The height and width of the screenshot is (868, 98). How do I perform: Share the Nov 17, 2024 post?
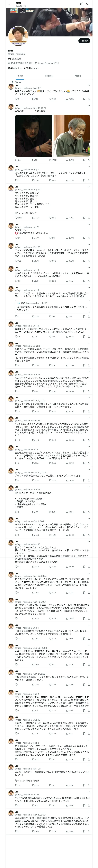tap(89, 160)
